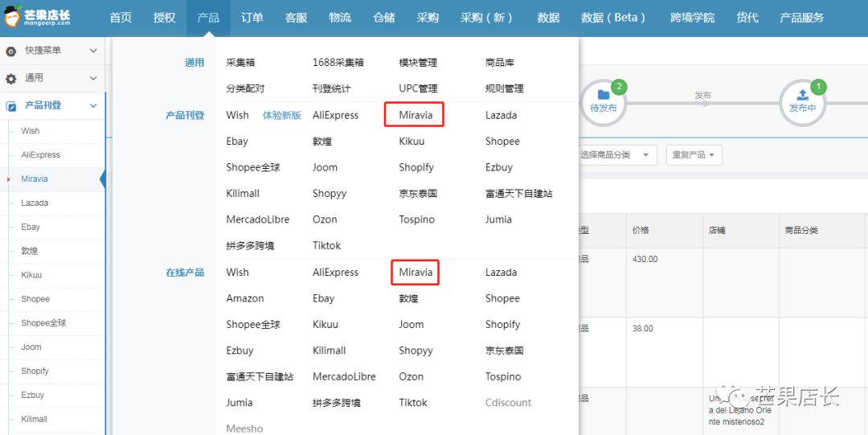
Task: Click the gear icon beside 通用 in sidebar
Action: [x=11, y=79]
